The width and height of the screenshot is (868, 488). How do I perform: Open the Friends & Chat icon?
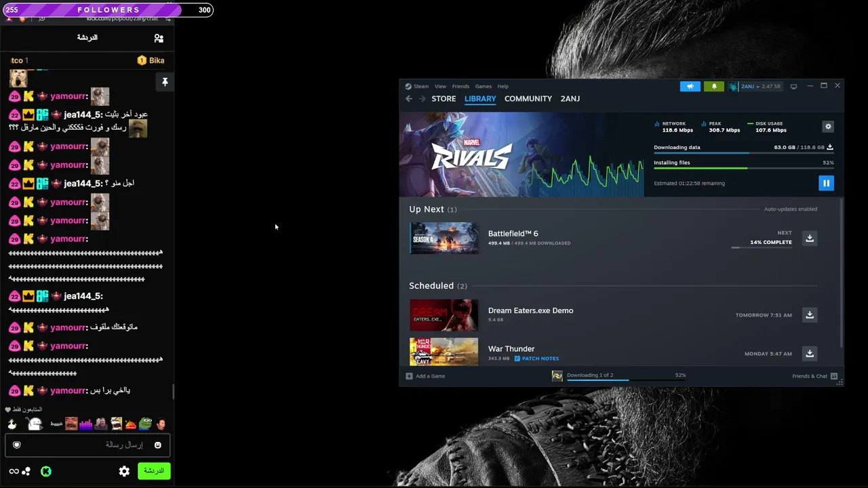834,376
